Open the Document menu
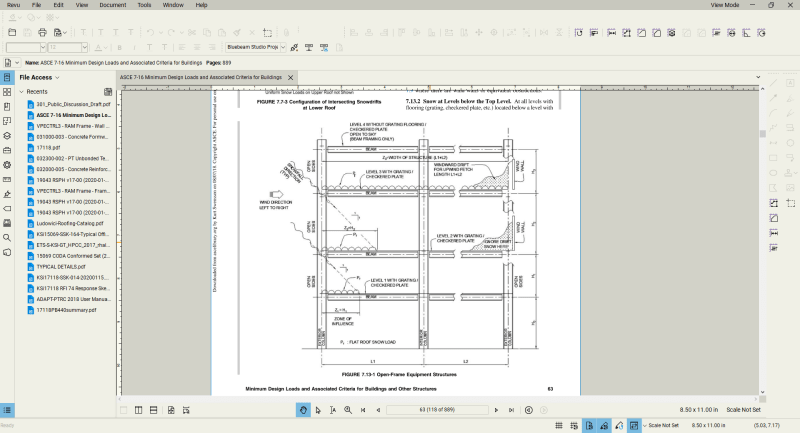The width and height of the screenshot is (800, 433). coord(113,5)
